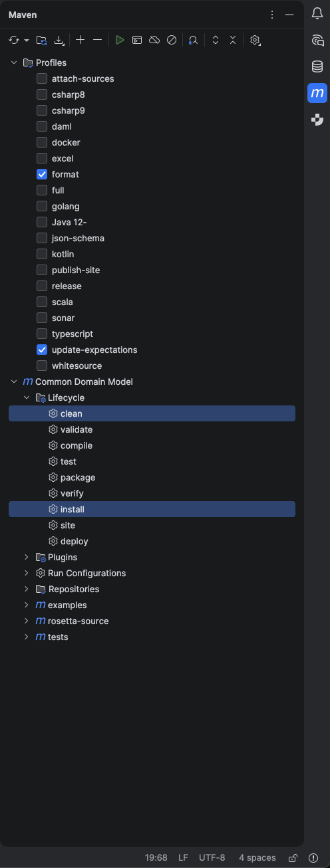The image size is (330, 868).
Task: Reload all Maven projects
Action: [14, 41]
